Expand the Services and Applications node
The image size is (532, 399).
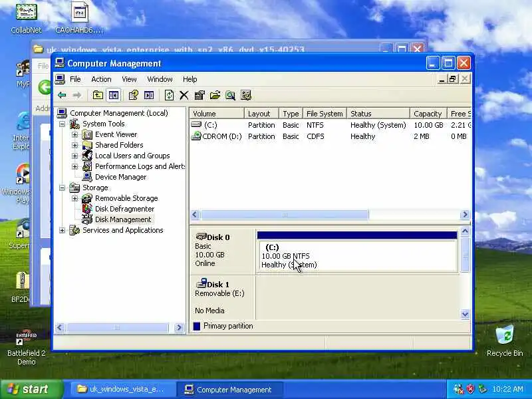[62, 230]
